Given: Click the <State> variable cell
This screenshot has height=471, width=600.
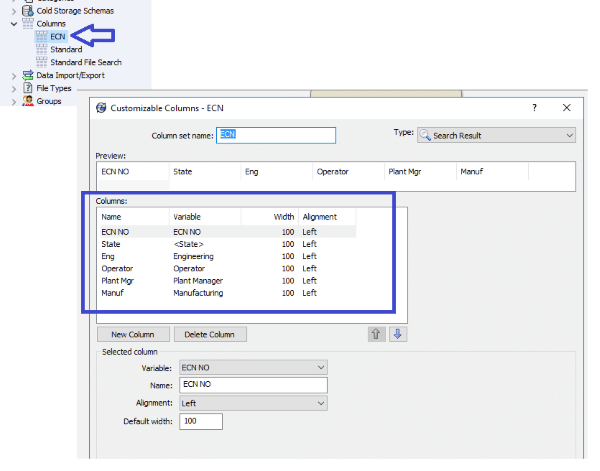Looking at the screenshot, I should click(x=189, y=244).
